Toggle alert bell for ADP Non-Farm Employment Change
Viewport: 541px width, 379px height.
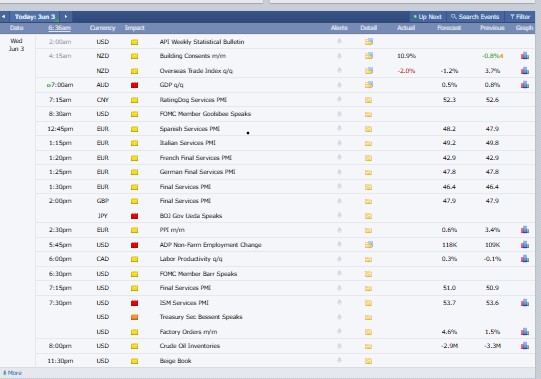click(339, 244)
